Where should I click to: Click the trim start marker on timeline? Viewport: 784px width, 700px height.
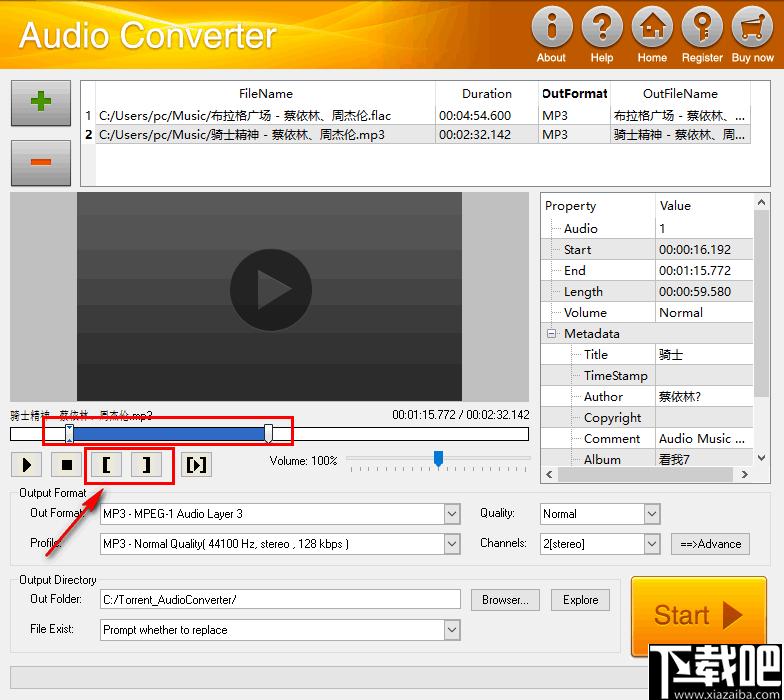70,434
